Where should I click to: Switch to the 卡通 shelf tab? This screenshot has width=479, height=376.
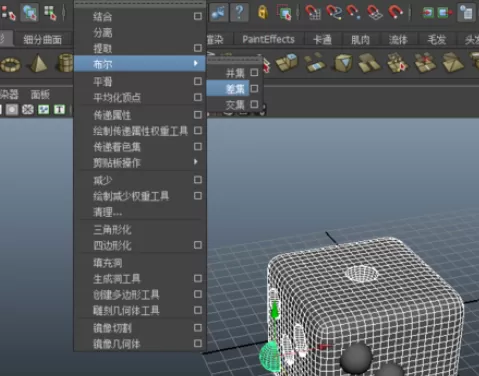(322, 40)
